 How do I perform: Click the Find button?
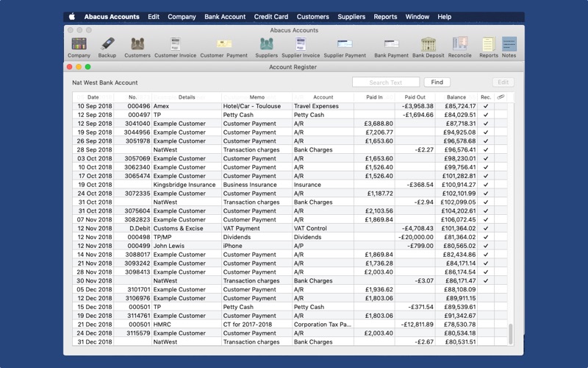click(437, 82)
